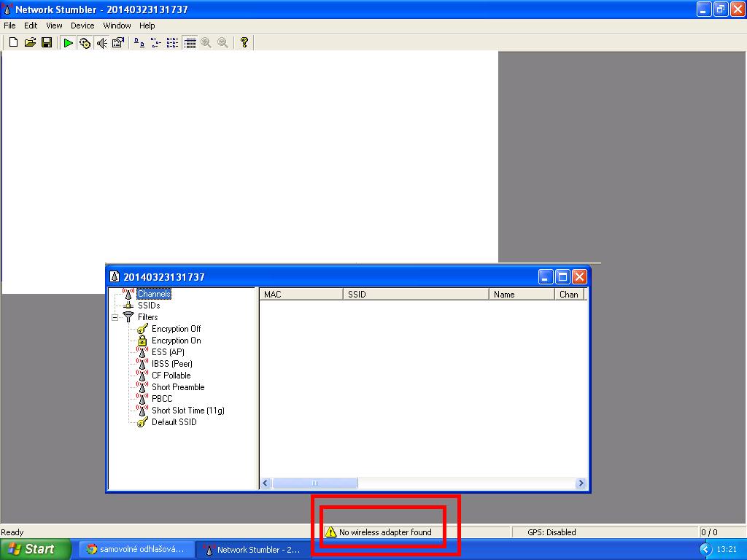This screenshot has height=560, width=747.
Task: Open the File menu
Action: 9,26
